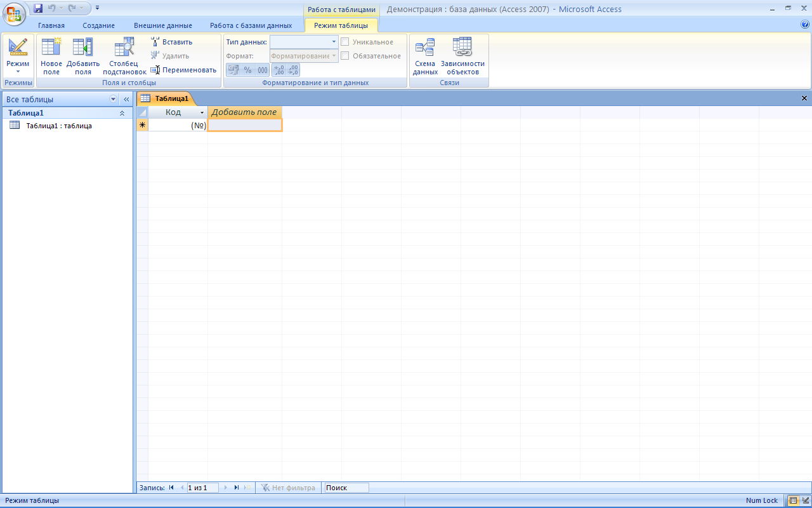Click the Undo arrow in Quick Access
Image resolution: width=812 pixels, height=508 pixels.
(x=52, y=8)
